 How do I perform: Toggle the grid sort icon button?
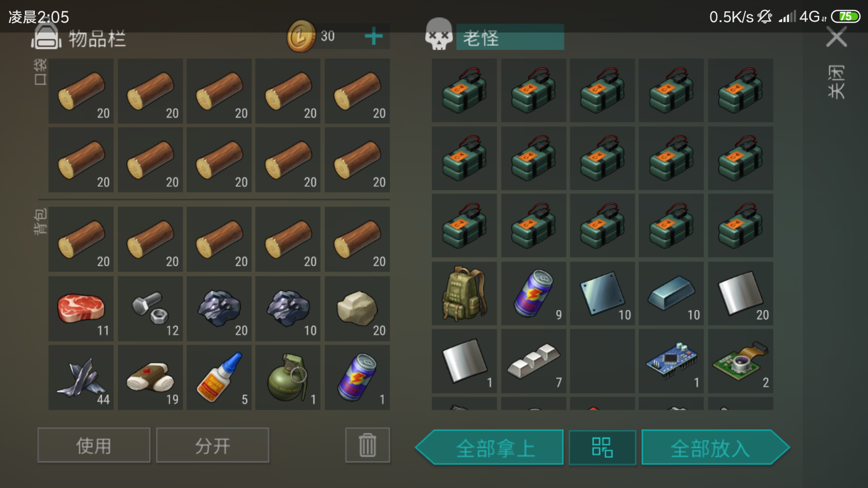pyautogui.click(x=602, y=447)
